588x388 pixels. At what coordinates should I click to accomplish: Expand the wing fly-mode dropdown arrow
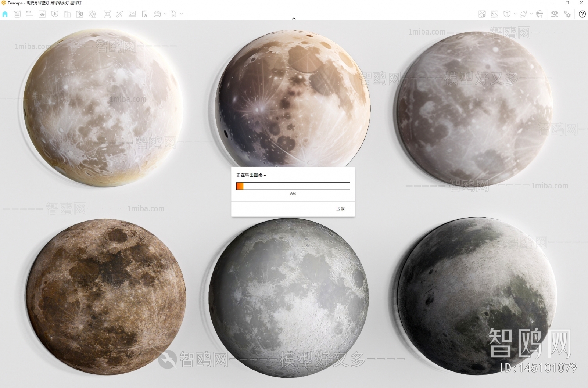pos(531,14)
